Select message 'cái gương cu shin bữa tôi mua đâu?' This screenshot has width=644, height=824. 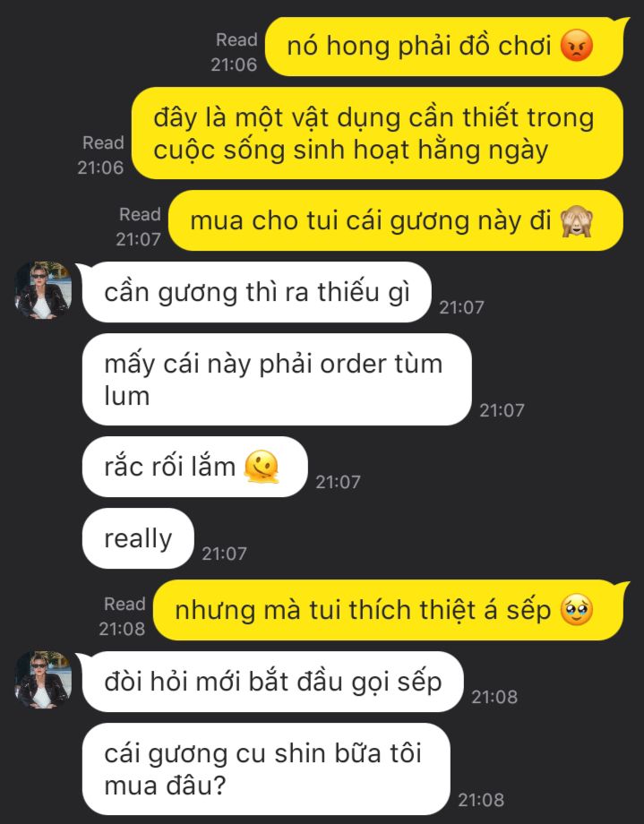[266, 768]
